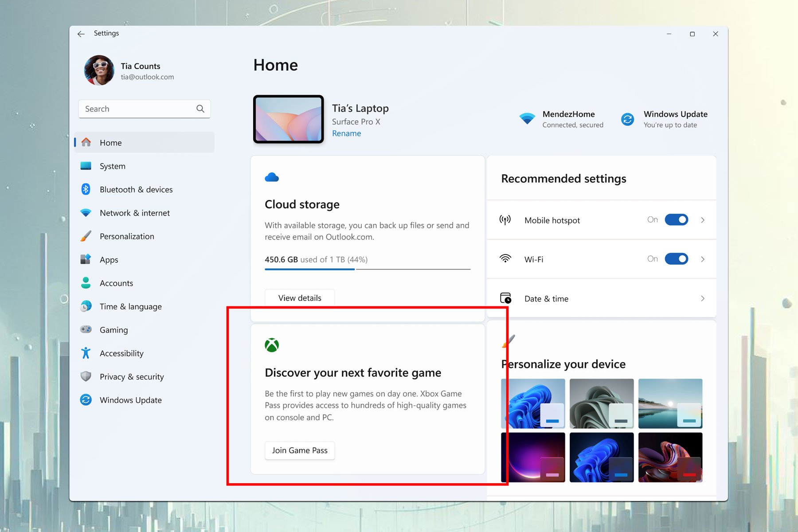Screen dimensions: 798x532
Task: Click the System monitor icon
Action: [x=86, y=166]
